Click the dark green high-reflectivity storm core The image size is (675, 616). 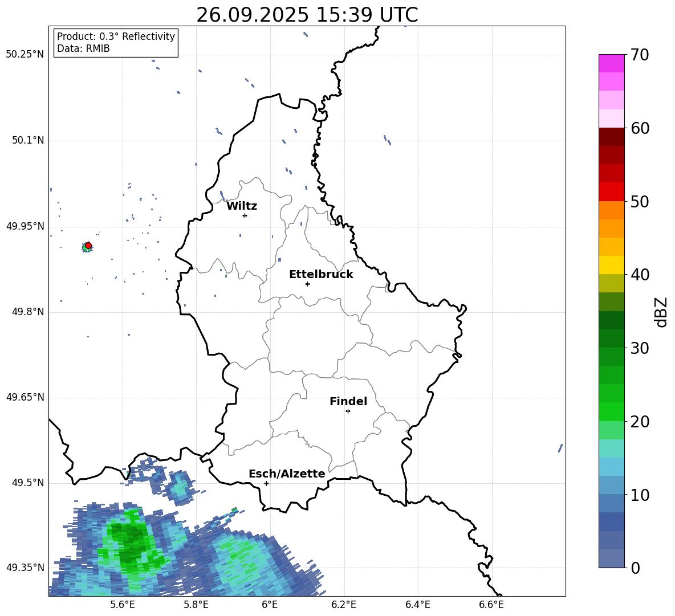click(131, 543)
